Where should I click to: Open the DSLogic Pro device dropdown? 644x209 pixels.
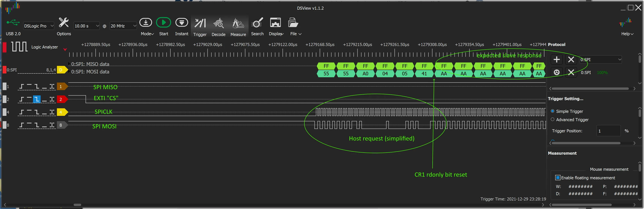click(39, 26)
